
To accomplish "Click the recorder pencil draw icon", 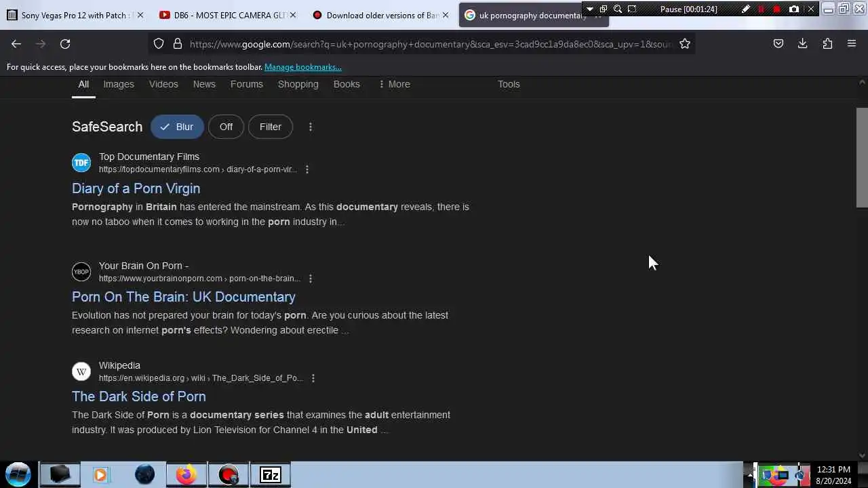I will [x=746, y=9].
